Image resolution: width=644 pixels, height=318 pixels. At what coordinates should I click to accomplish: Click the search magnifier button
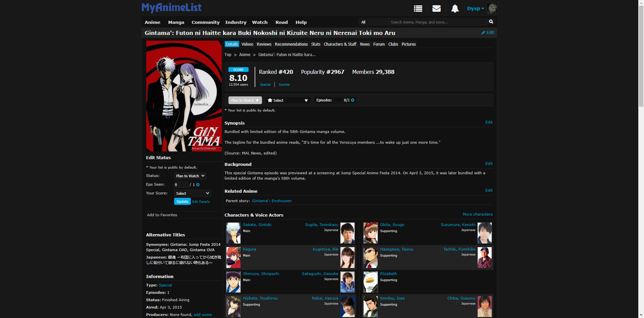pyautogui.click(x=491, y=22)
